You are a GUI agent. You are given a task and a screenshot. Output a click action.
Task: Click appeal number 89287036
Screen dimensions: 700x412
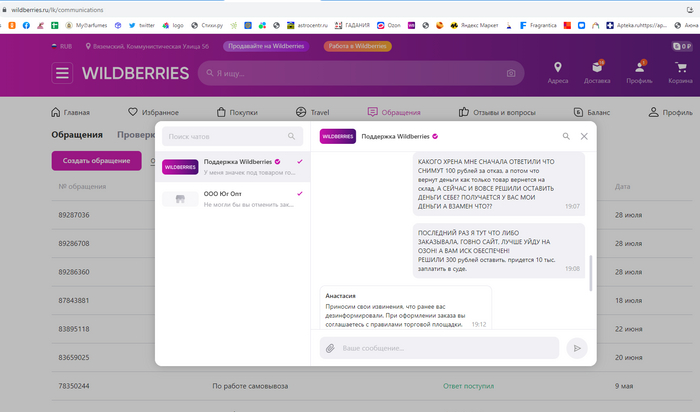[74, 215]
